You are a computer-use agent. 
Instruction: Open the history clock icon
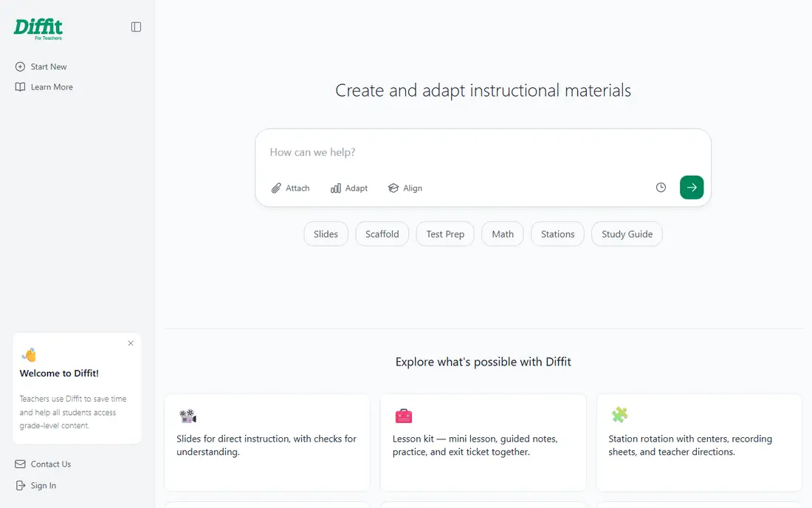click(661, 188)
